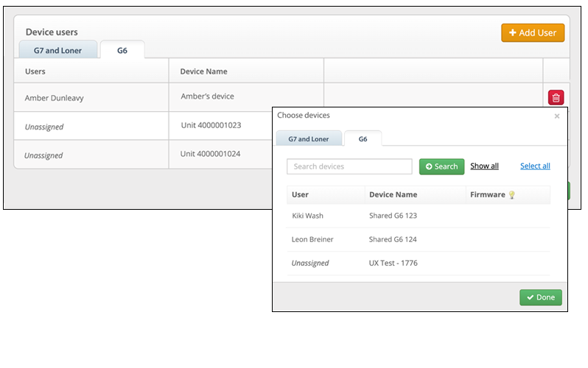This screenshot has height=368, width=588.
Task: Click the green Done button
Action: point(540,297)
